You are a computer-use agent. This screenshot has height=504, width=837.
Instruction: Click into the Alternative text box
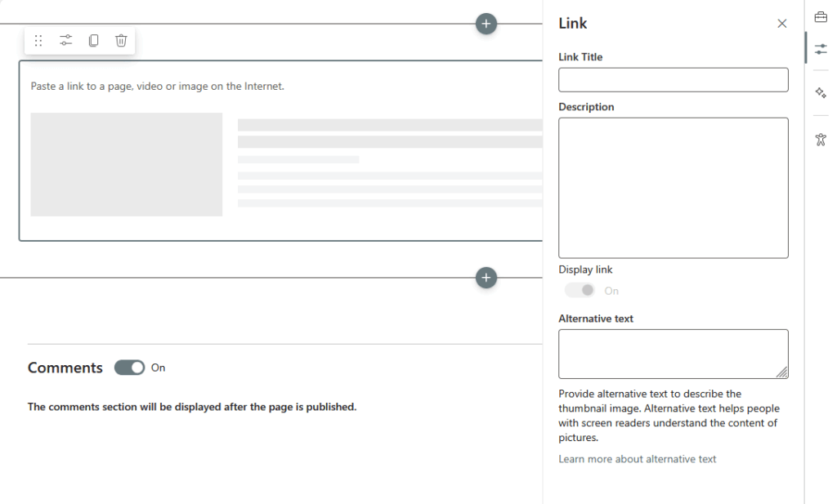click(674, 355)
